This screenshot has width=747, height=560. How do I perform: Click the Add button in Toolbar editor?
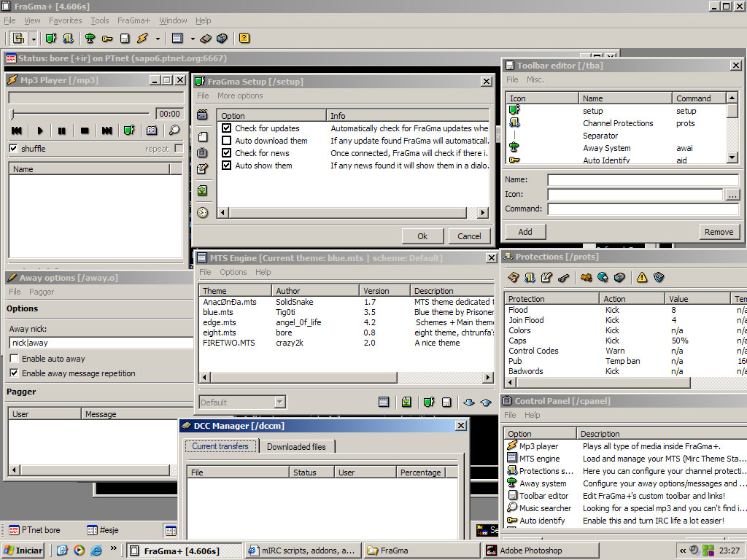pyautogui.click(x=525, y=232)
